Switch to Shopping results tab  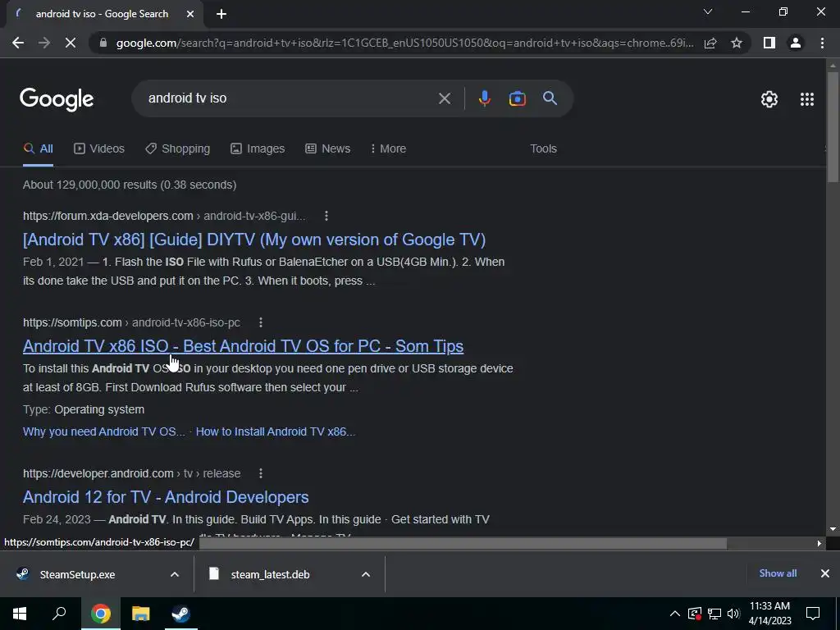click(x=178, y=149)
